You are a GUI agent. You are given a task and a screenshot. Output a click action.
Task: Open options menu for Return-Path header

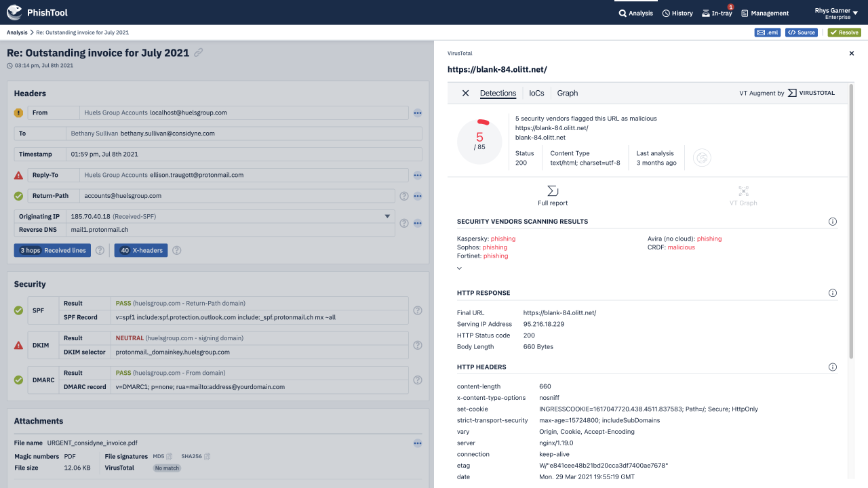click(x=418, y=196)
